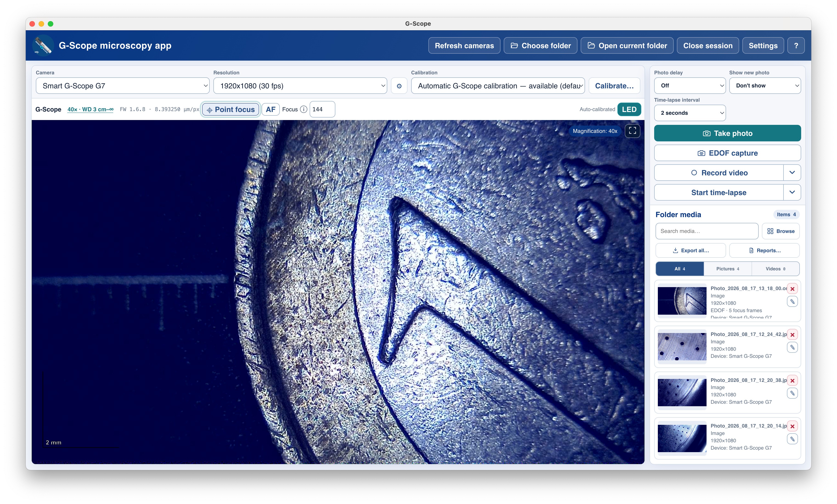Viewport: 837px width, 504px height.
Task: Open the Time-lapse interval dropdown
Action: point(690,113)
